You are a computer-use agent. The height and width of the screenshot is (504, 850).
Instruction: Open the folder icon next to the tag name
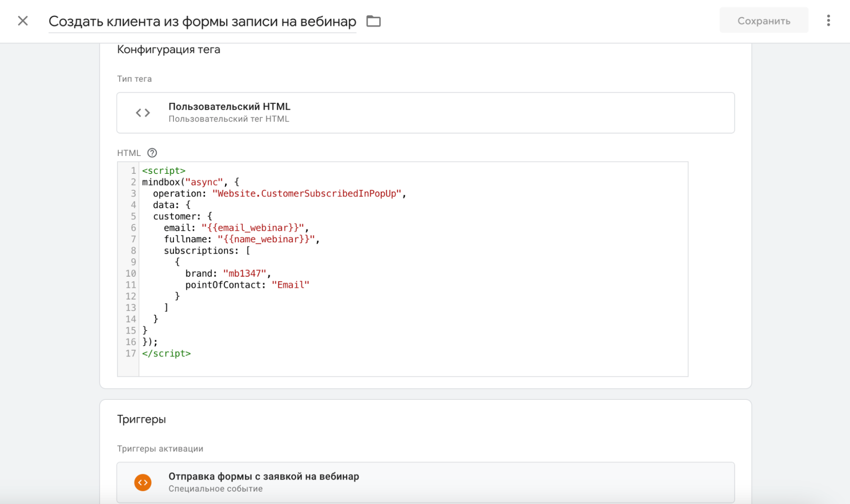(x=373, y=21)
